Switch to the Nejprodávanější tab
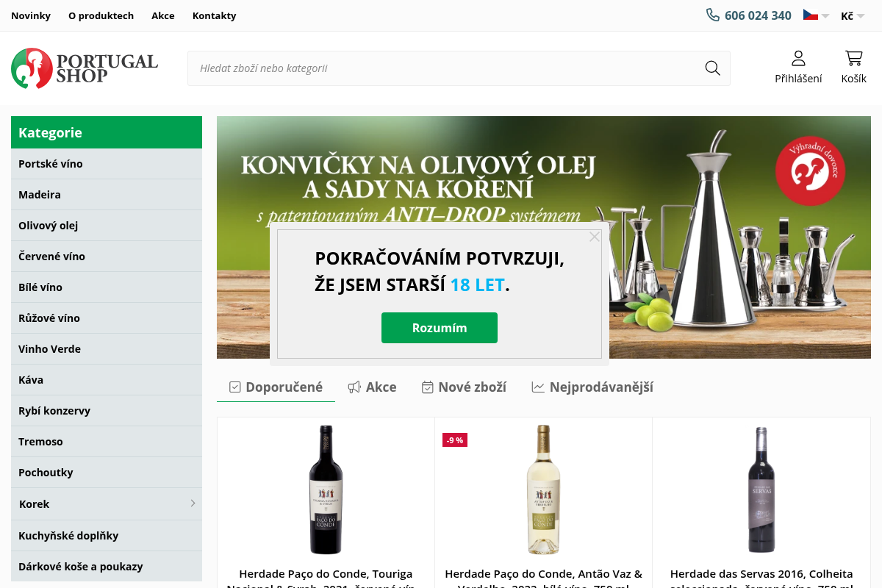Screen dimensions: 882x588 (x=592, y=387)
